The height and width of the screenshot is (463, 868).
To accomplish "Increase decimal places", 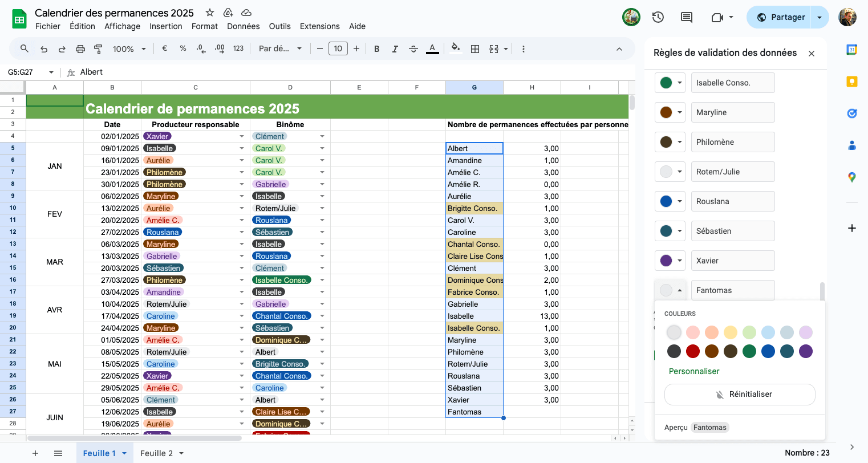I will point(220,49).
